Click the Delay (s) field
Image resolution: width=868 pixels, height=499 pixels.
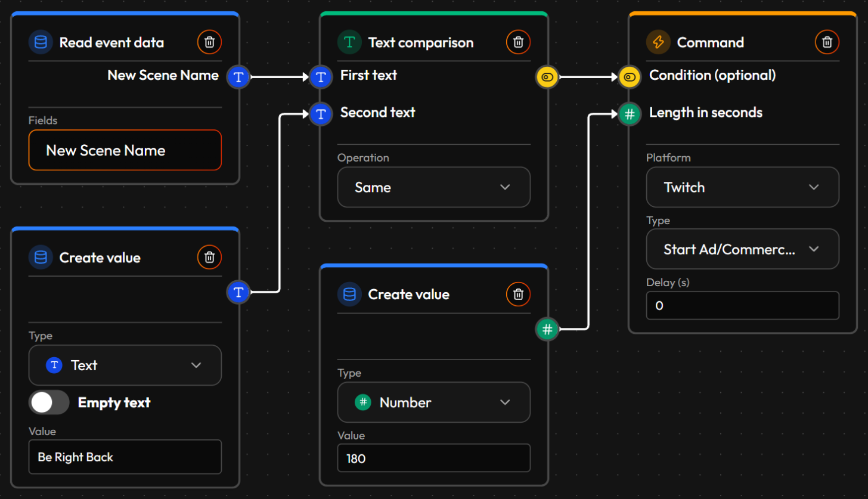tap(743, 306)
